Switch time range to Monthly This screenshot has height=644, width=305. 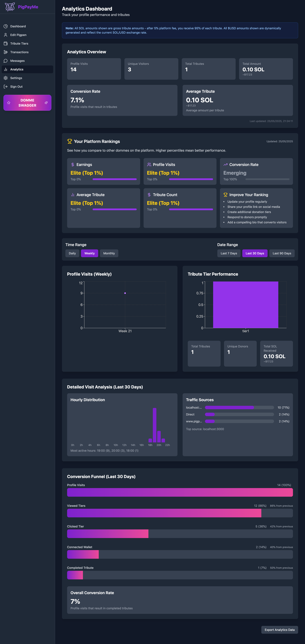pos(109,253)
